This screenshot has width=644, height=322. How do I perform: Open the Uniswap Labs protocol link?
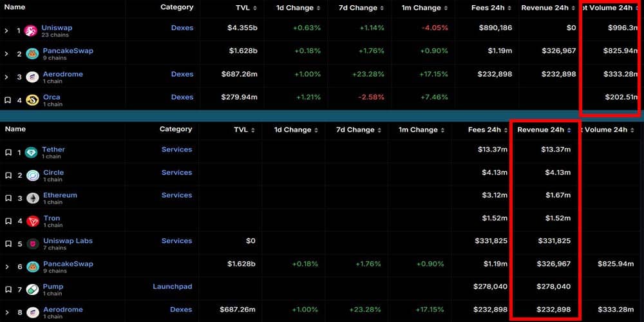[68, 241]
